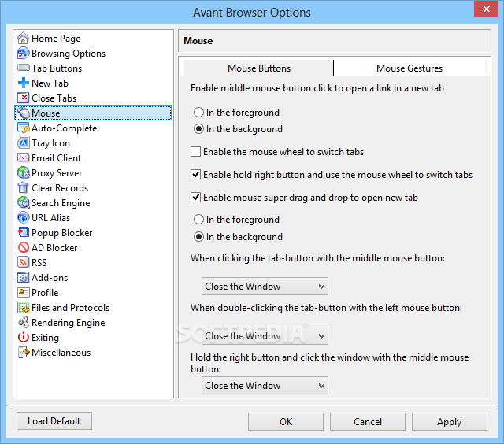The height and width of the screenshot is (444, 504).
Task: Open hold right button middle-click dropdown
Action: [x=265, y=385]
